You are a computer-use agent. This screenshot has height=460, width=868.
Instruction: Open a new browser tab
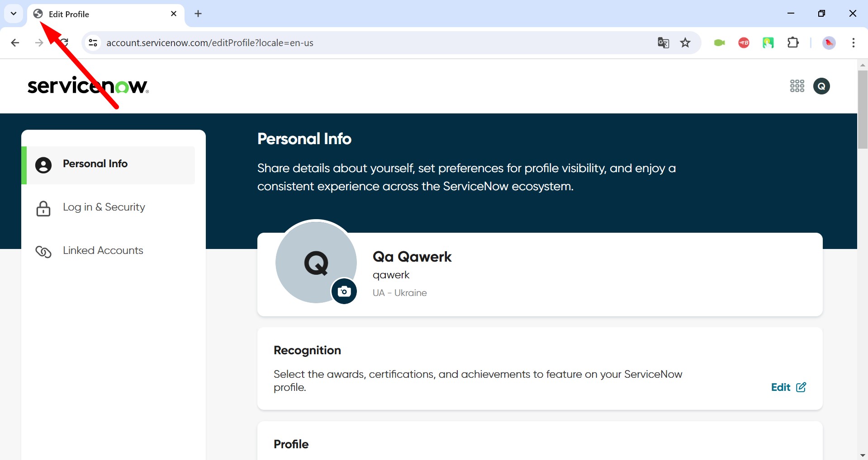(198, 14)
